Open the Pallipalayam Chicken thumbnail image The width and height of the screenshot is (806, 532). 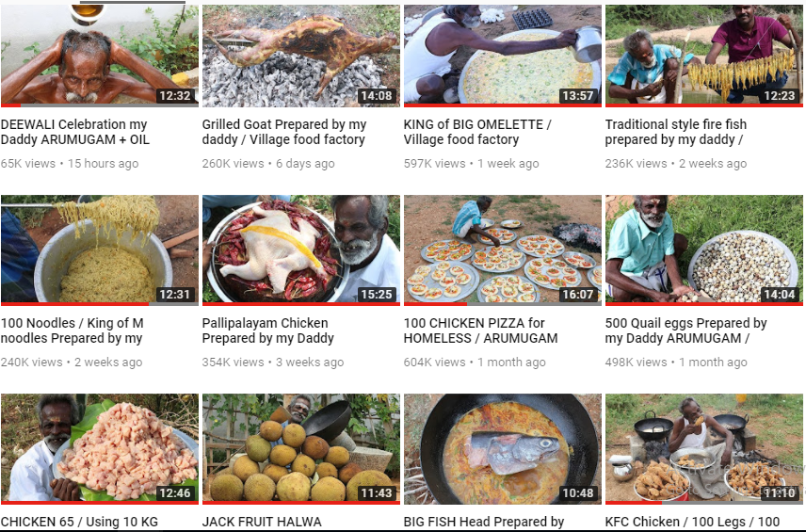coord(300,250)
